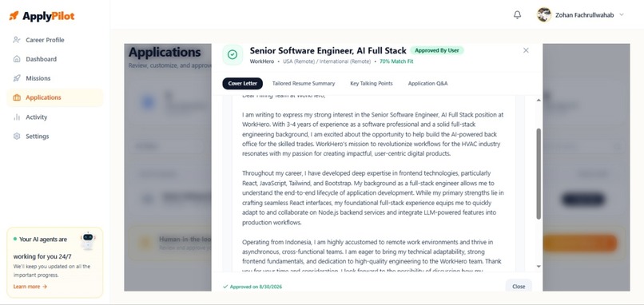
Task: Click the Missions rocket icon
Action: 17,78
